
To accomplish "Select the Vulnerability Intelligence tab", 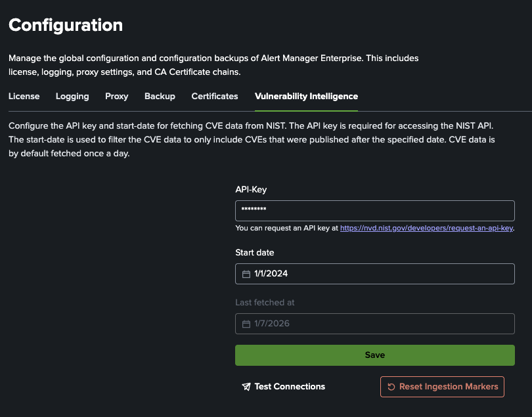I will (306, 97).
